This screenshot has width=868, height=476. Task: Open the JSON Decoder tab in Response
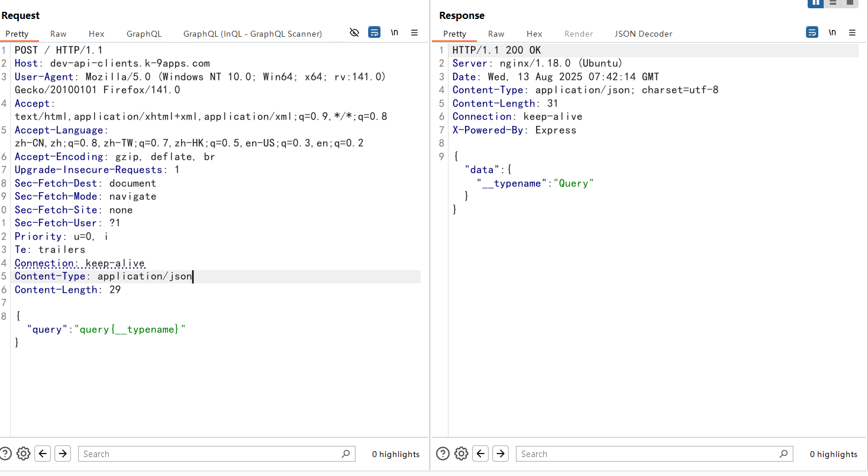point(643,34)
